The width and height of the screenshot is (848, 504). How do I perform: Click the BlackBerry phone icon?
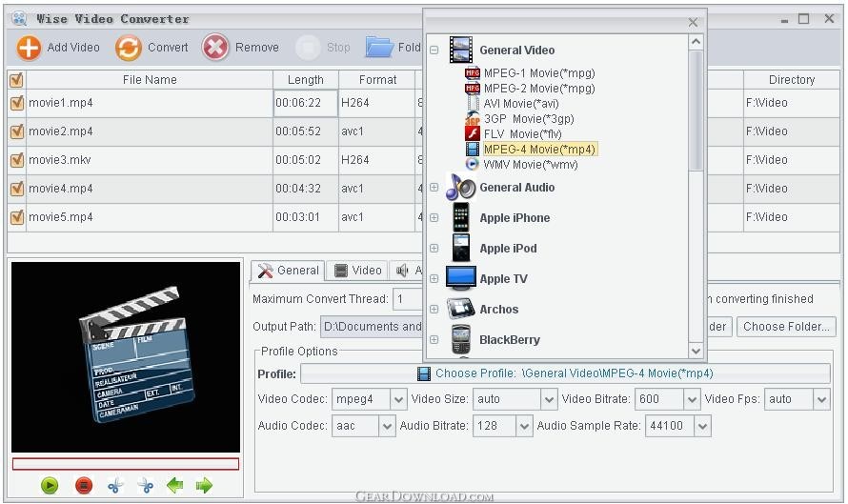coord(461,339)
